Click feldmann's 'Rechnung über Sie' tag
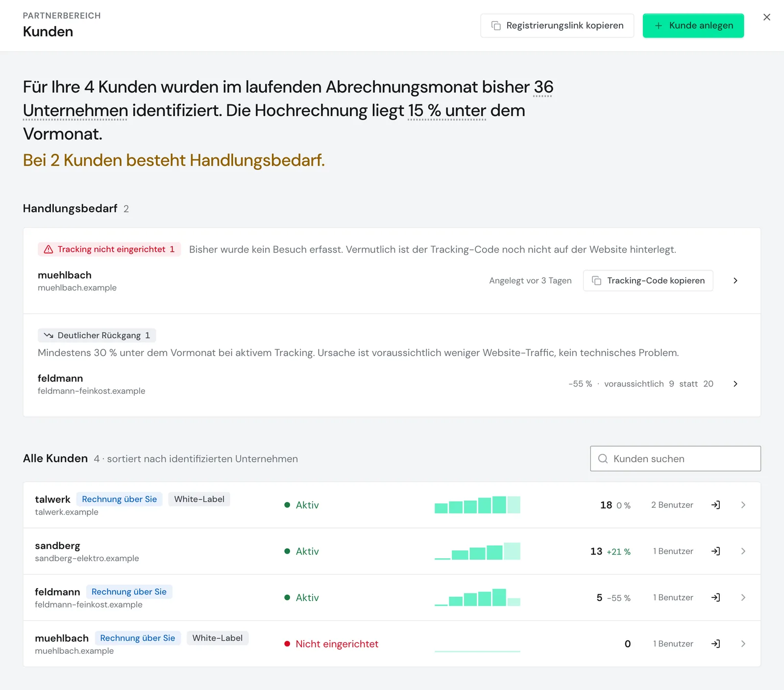This screenshot has width=784, height=690. coord(129,592)
